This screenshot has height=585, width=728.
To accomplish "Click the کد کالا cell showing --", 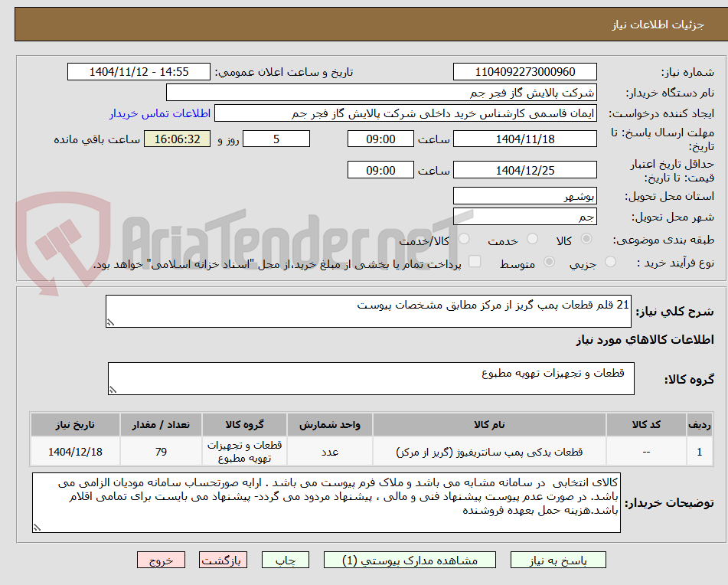I will pyautogui.click(x=646, y=451).
